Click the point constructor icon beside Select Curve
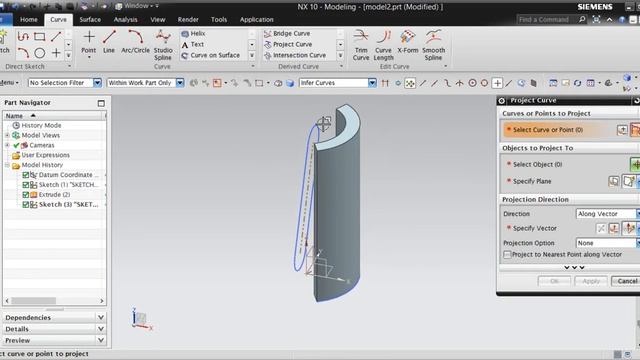This screenshot has width=640, height=360. 622,130
